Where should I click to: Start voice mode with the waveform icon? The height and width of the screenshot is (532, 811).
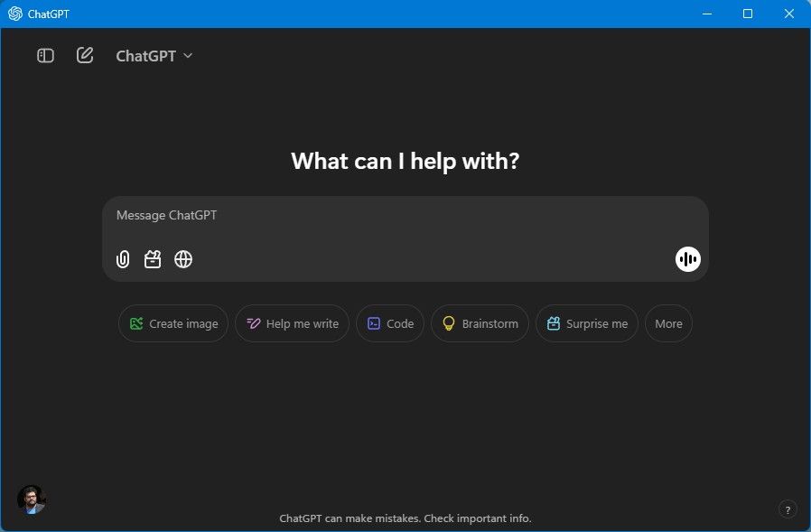687,259
